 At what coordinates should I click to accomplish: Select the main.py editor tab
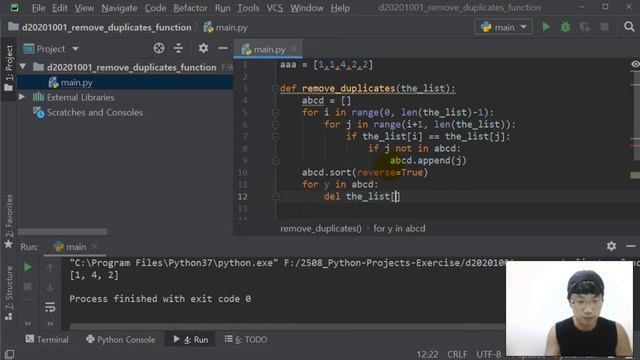pos(268,49)
